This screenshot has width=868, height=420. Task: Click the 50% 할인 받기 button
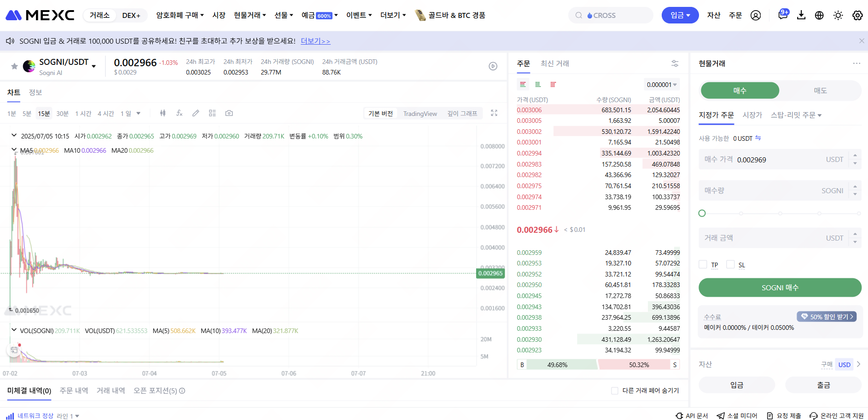tap(827, 316)
